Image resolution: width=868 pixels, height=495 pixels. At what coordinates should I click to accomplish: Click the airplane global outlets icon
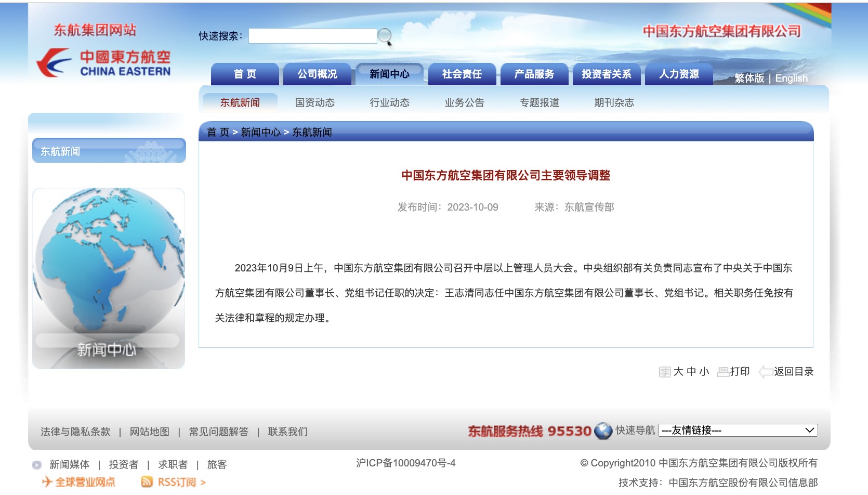click(47, 482)
